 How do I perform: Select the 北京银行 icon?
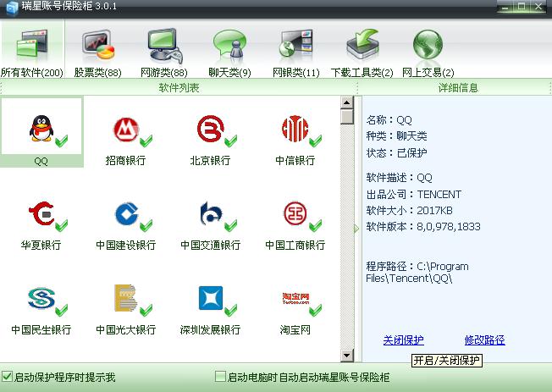211,129
